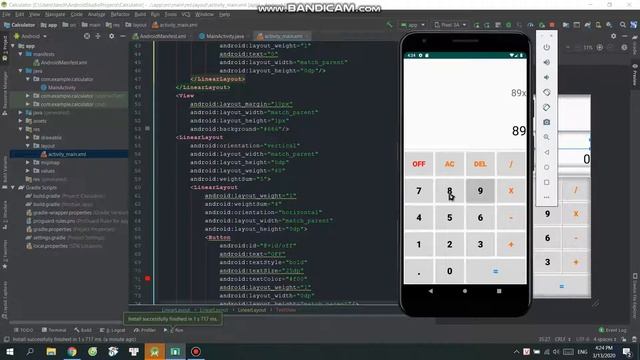This screenshot has height=360, width=640.
Task: Collapse the app module in project tree
Action: click(x=13, y=46)
